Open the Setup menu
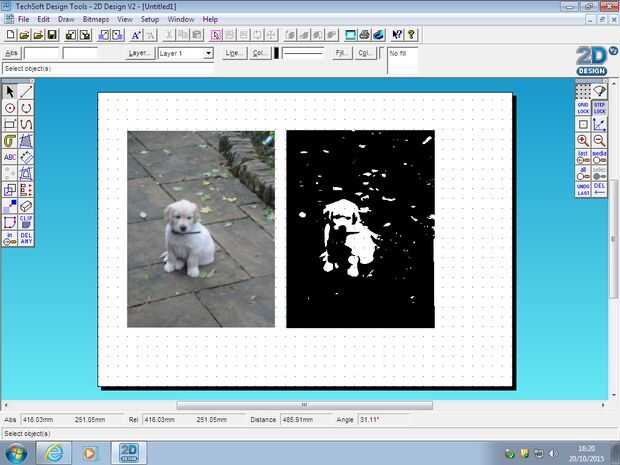Screen dimensions: 620x465 (x=150, y=19)
